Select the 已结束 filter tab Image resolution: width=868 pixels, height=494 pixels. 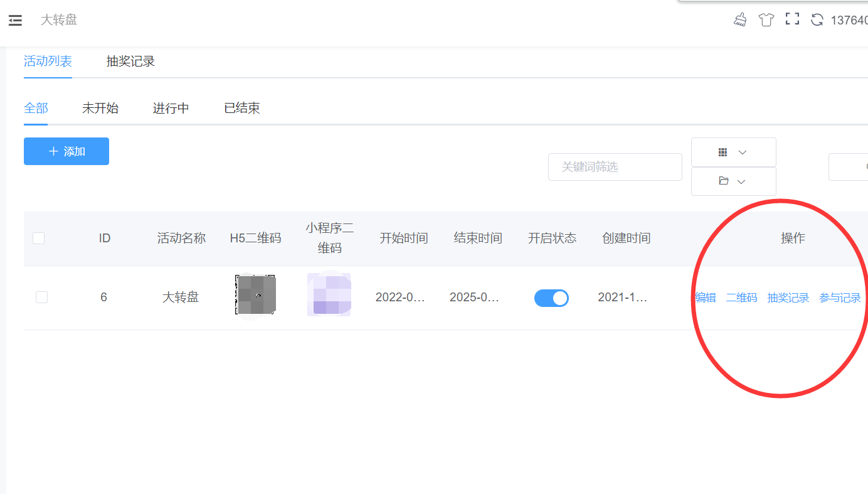[242, 108]
